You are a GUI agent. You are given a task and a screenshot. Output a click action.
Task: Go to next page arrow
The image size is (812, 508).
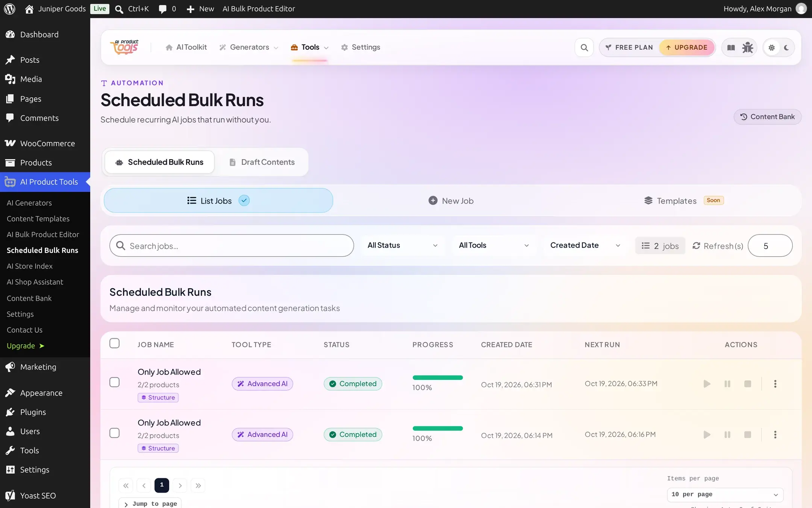click(x=180, y=485)
